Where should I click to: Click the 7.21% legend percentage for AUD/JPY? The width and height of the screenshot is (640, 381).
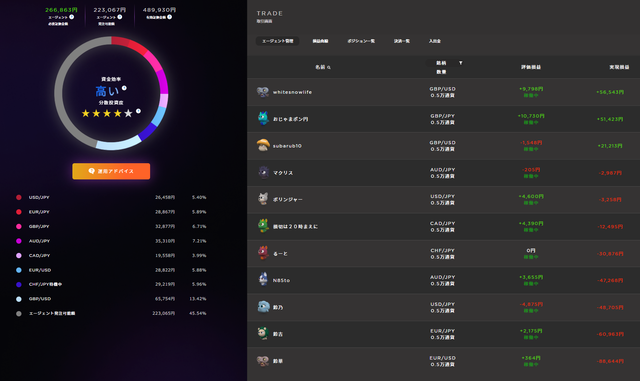[x=199, y=241]
